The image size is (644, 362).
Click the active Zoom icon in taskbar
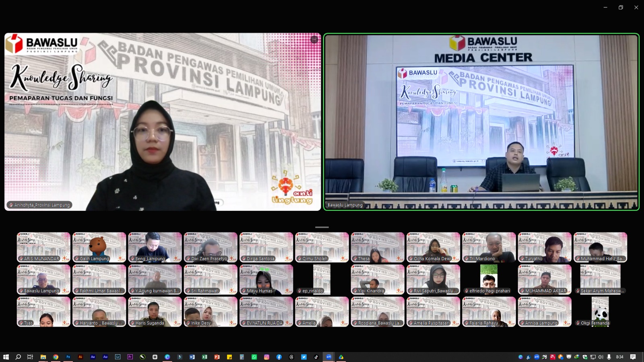coord(328,357)
